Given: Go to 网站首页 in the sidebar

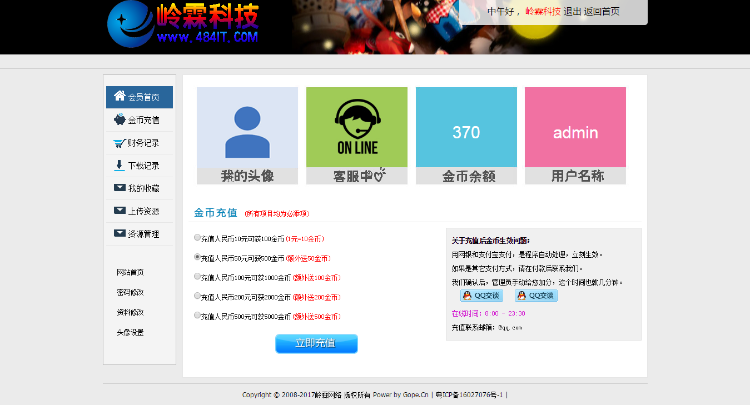Looking at the screenshot, I should (130, 273).
